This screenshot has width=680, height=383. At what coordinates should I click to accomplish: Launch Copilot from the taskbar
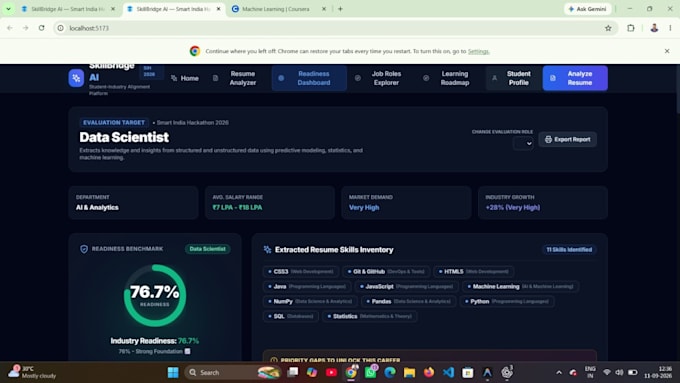pyautogui.click(x=312, y=373)
